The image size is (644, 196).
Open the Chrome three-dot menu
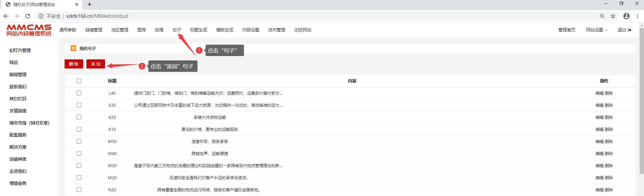(637, 16)
